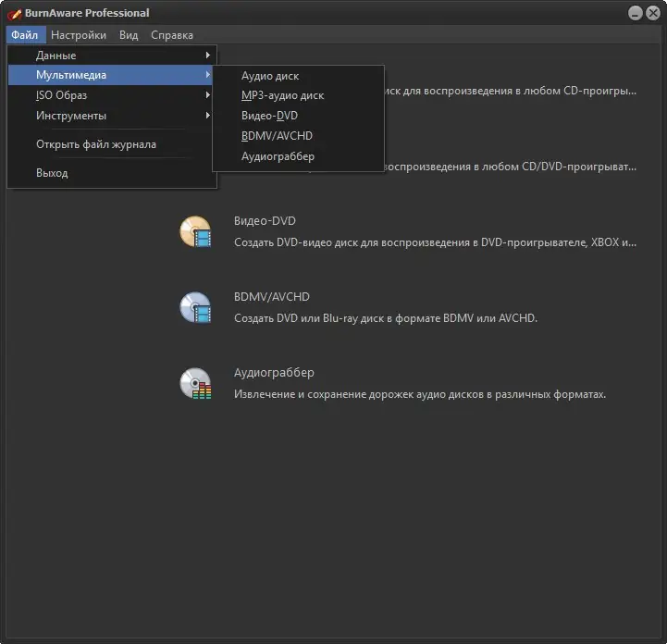Screen dimensions: 667x644
Task: Expand the arrow beside Данные
Action: pyautogui.click(x=207, y=56)
